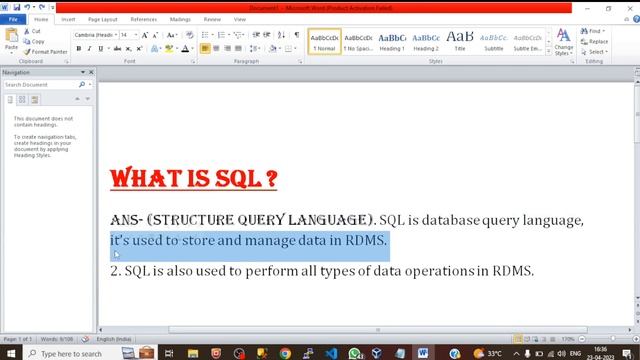Viewport: 640px width, 360px height.
Task: Switch to Print Layout view in status bar
Action: tap(518, 339)
